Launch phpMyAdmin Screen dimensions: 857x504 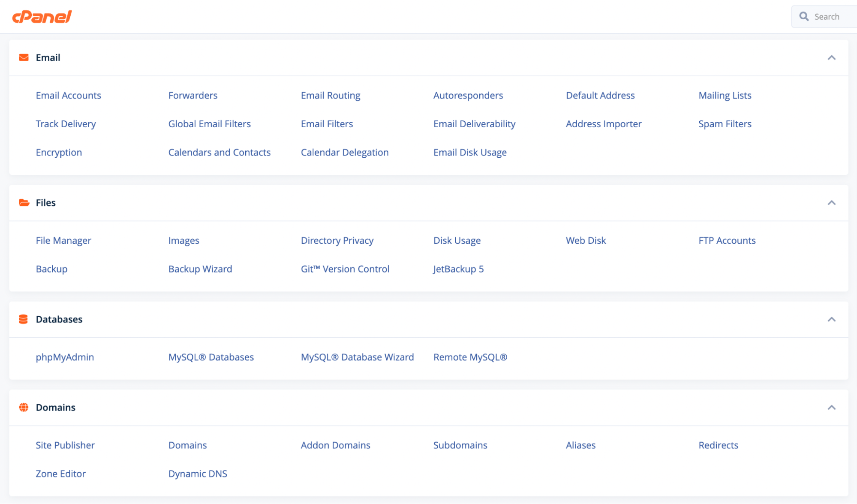coord(65,357)
